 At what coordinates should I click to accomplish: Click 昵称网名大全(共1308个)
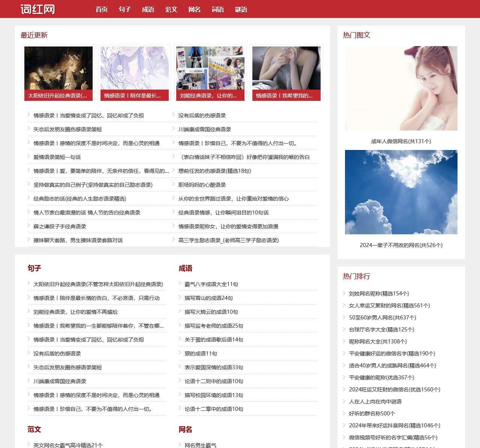pyautogui.click(x=378, y=342)
